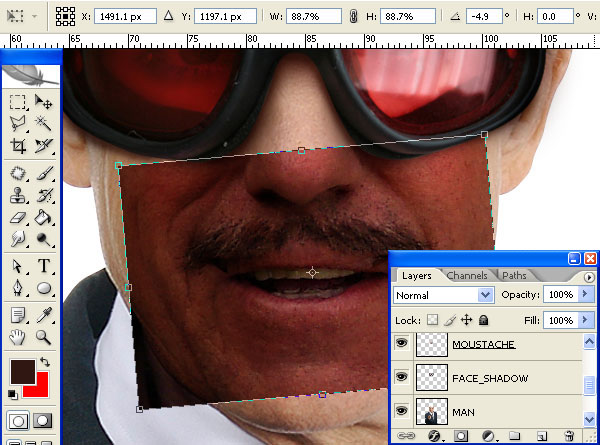Delete layer with trash icon
600x445 pixels.
tap(569, 436)
